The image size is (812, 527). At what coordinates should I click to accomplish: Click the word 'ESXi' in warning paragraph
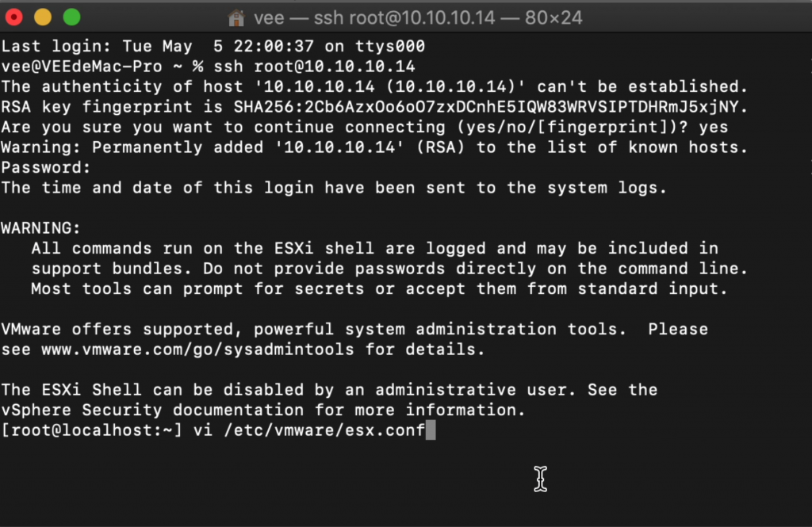[x=293, y=249]
